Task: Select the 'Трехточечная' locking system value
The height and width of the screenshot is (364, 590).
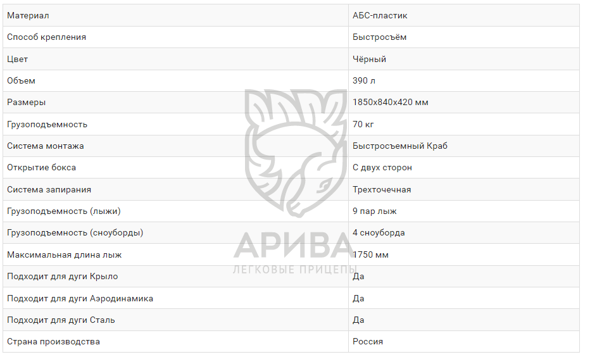Action: (382, 189)
